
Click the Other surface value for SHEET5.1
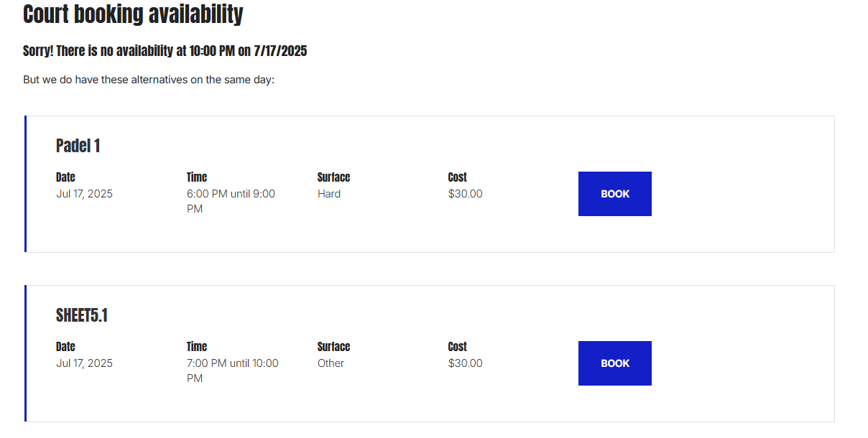pyautogui.click(x=331, y=363)
